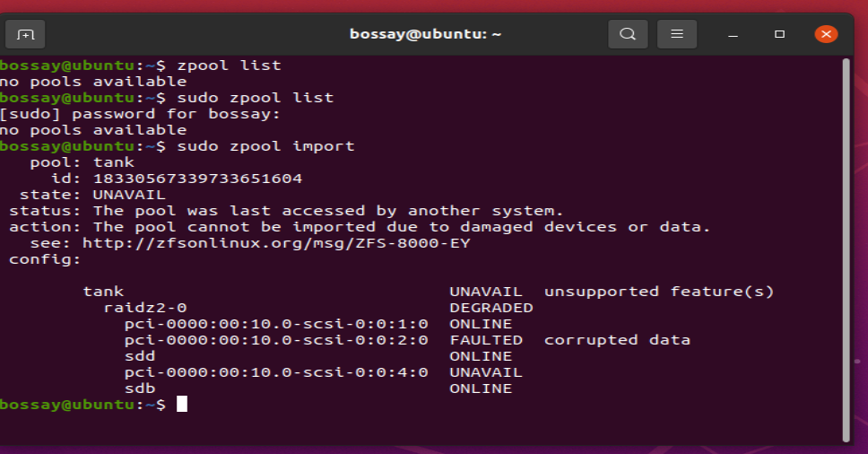868x454 pixels.
Task: Click the raidz2-0 vdev entry
Action: coord(145,308)
